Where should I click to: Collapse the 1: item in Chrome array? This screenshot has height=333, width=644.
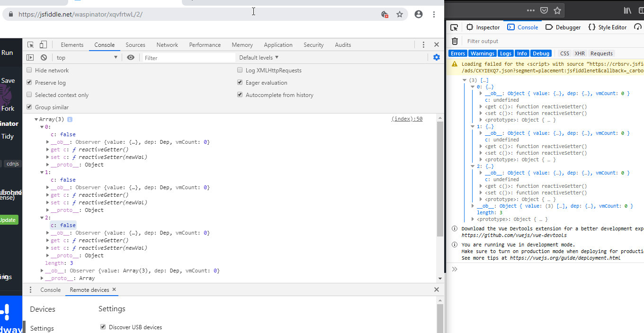pyautogui.click(x=42, y=172)
